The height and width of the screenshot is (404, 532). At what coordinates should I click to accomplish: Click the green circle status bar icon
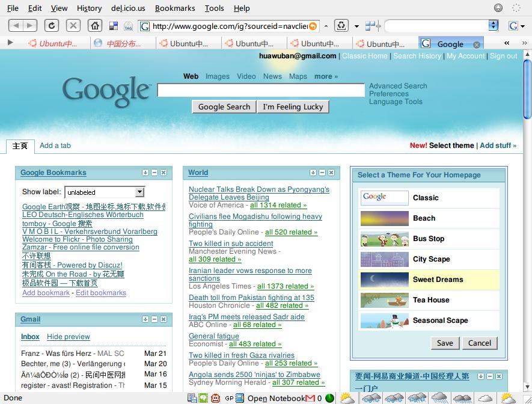click(329, 398)
